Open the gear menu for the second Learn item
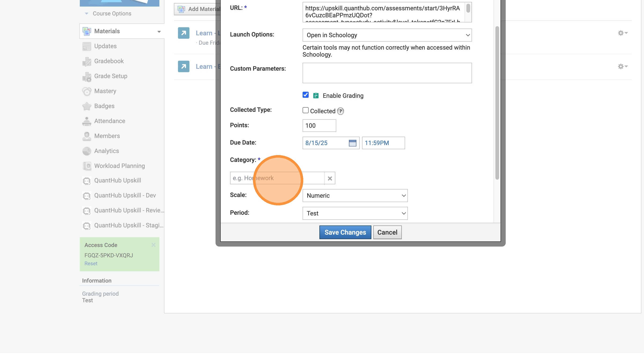The height and width of the screenshot is (360, 644). click(622, 66)
